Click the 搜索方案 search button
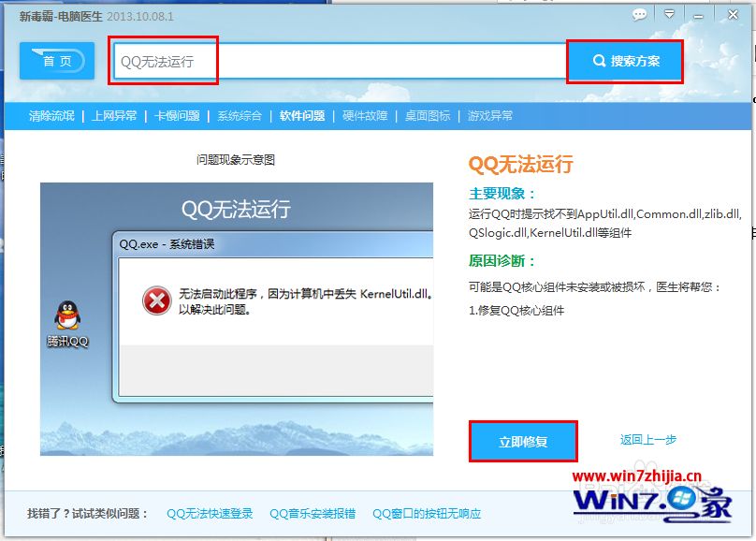The width and height of the screenshot is (756, 541). click(x=625, y=61)
